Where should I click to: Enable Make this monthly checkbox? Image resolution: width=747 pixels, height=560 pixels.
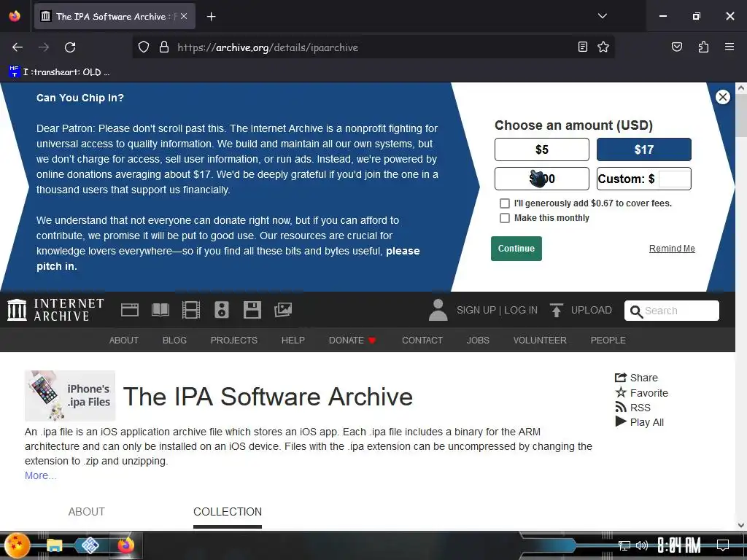click(505, 218)
